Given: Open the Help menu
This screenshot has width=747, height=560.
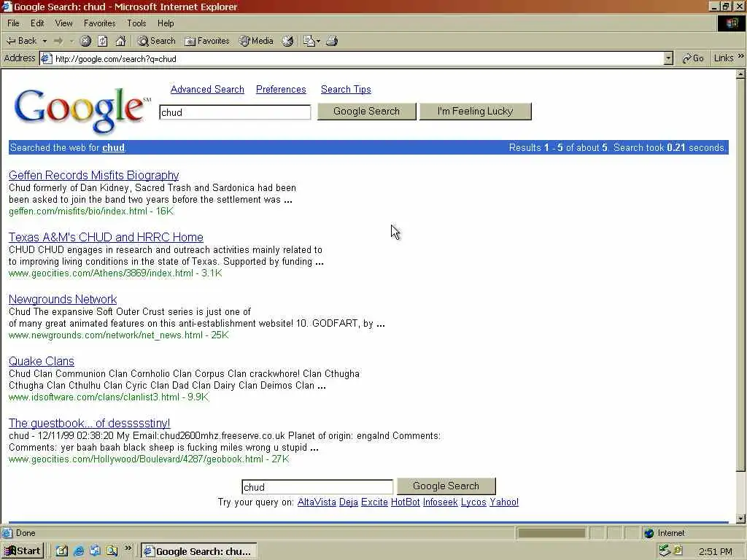Looking at the screenshot, I should pyautogui.click(x=166, y=23).
